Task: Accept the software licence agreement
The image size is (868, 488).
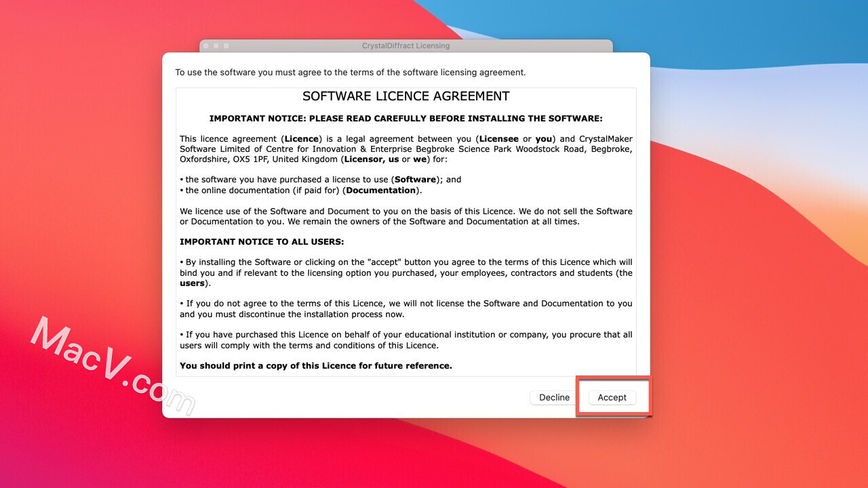Action: click(x=612, y=397)
